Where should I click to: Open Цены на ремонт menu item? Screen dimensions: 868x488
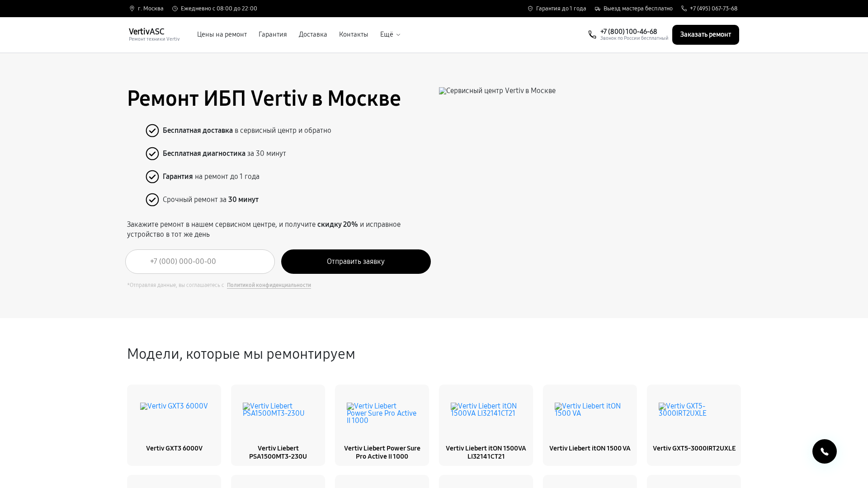[222, 34]
